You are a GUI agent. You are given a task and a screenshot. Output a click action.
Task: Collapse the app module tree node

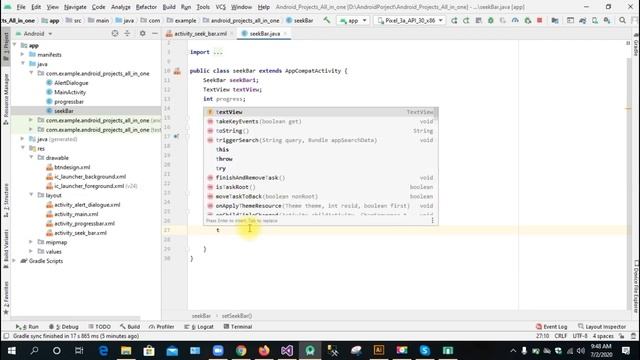(15, 45)
